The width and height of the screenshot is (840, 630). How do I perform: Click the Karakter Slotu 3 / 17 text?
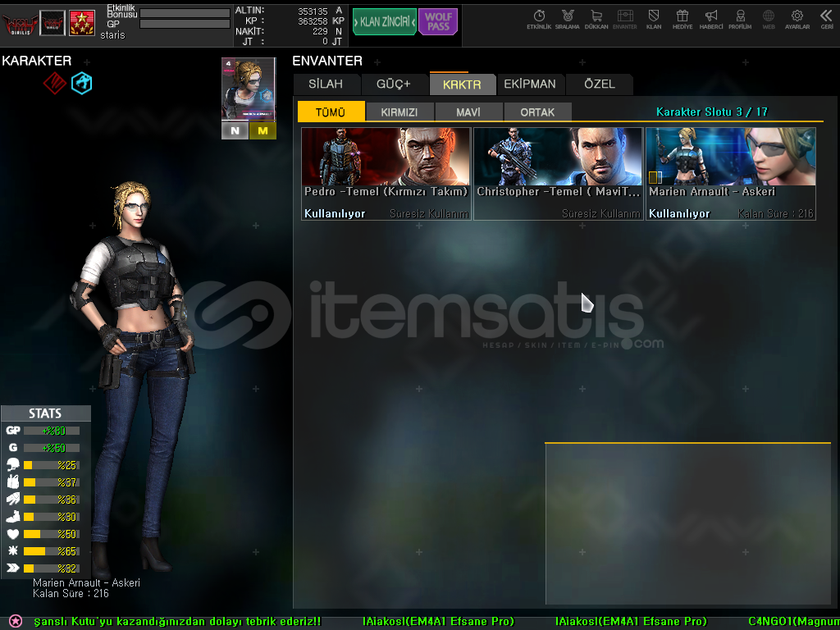coord(711,112)
